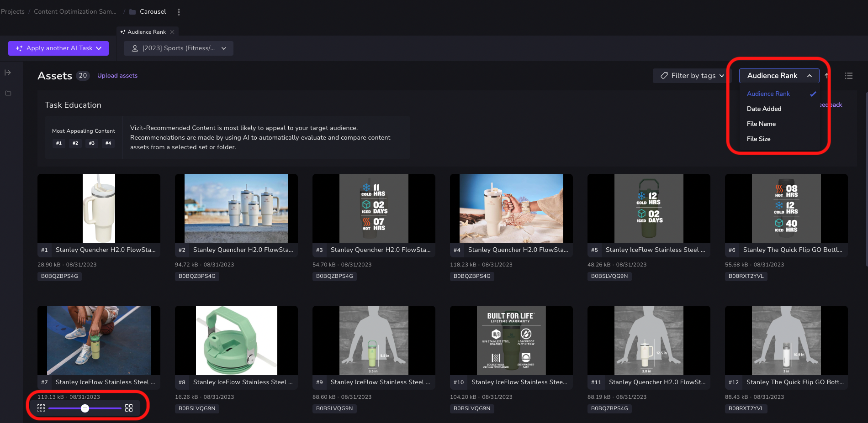Click the "118.23 kB" file size text
The image size is (868, 423).
click(463, 265)
